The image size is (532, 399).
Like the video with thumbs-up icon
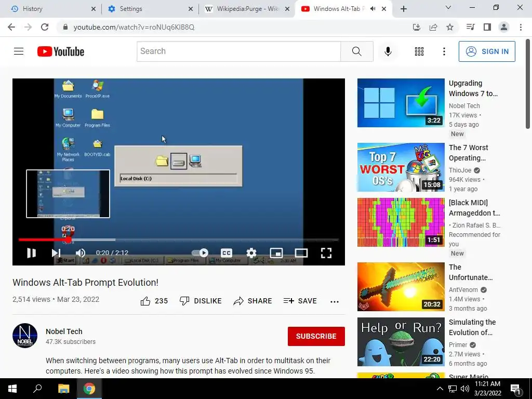coord(145,301)
